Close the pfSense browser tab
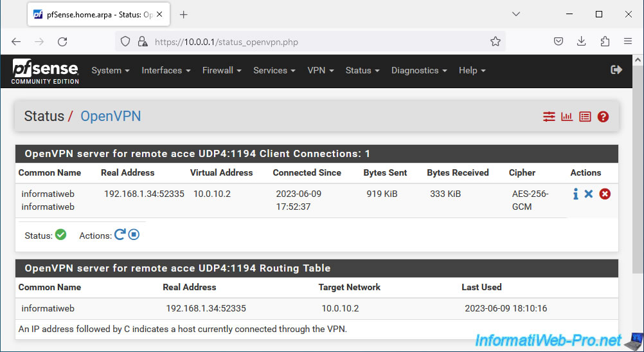The width and height of the screenshot is (644, 352). 159,14
